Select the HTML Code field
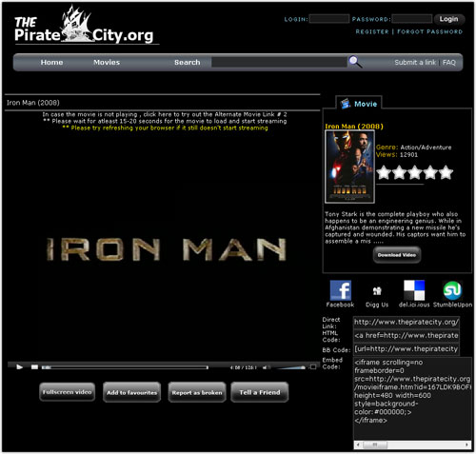This screenshot has height=454, width=476. [407, 336]
